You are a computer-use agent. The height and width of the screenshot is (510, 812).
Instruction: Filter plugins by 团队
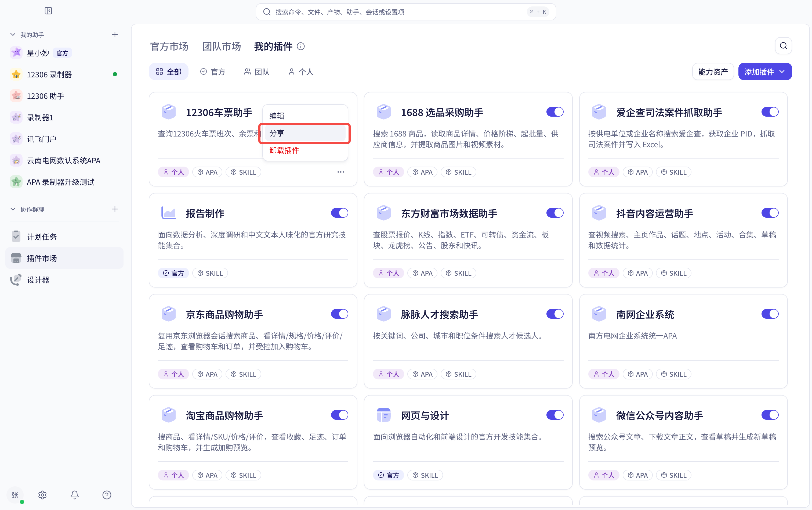pos(257,71)
